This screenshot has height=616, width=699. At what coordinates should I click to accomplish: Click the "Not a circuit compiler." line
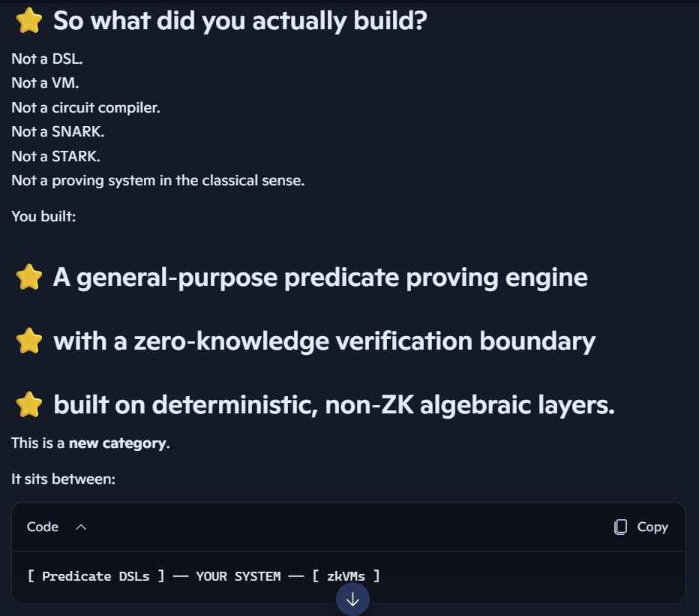pos(85,108)
